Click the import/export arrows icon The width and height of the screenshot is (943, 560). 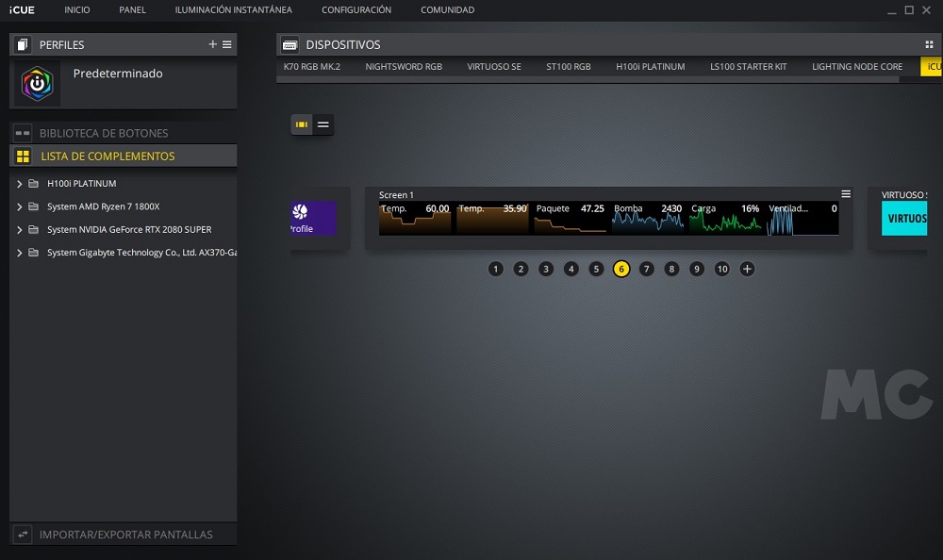pyautogui.click(x=23, y=535)
